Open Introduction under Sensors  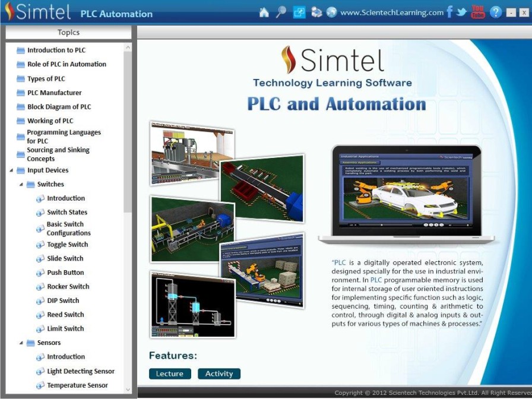[66, 357]
